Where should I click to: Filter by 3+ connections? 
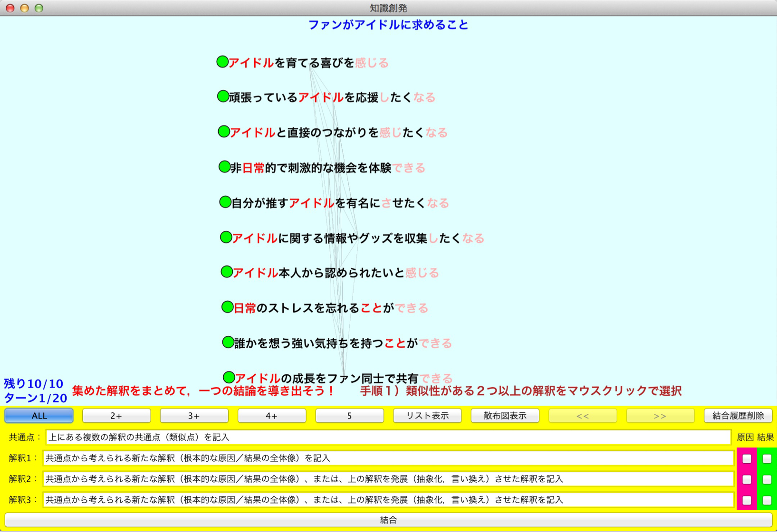pos(194,416)
